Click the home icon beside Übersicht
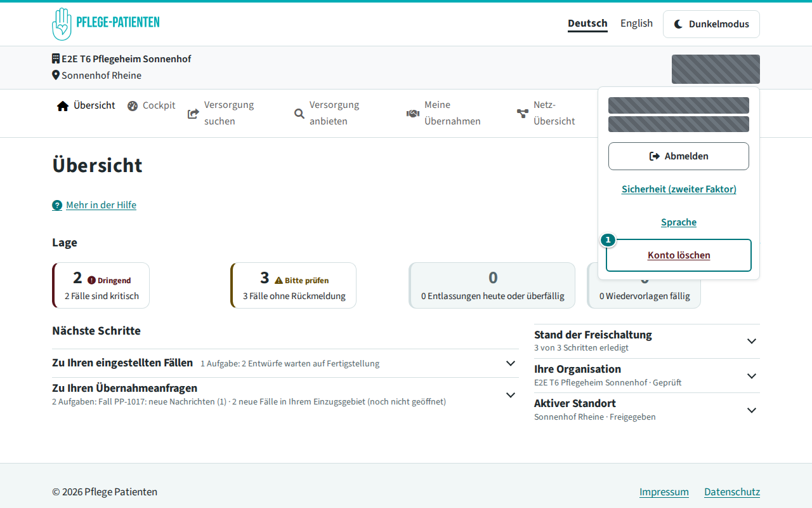This screenshot has height=508, width=812. (x=63, y=106)
